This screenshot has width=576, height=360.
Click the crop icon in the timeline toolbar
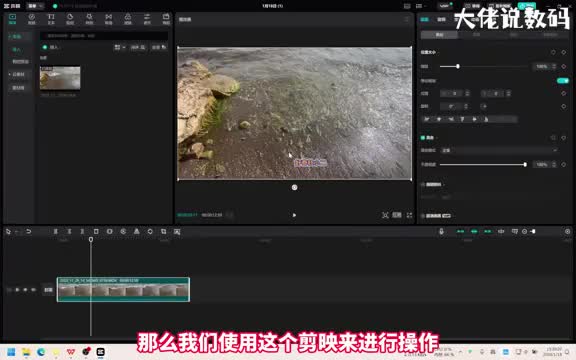pos(163,231)
